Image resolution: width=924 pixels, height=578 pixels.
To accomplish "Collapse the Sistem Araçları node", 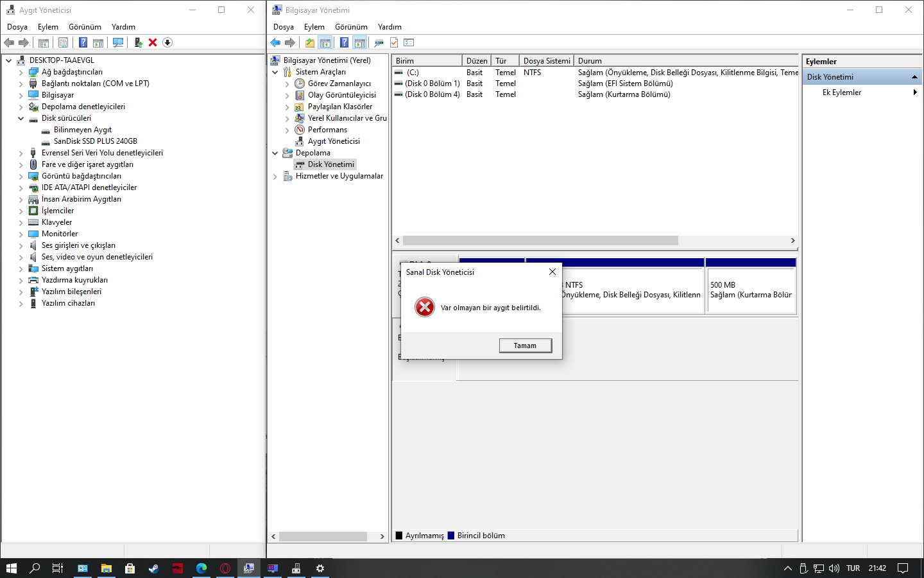I will point(275,72).
